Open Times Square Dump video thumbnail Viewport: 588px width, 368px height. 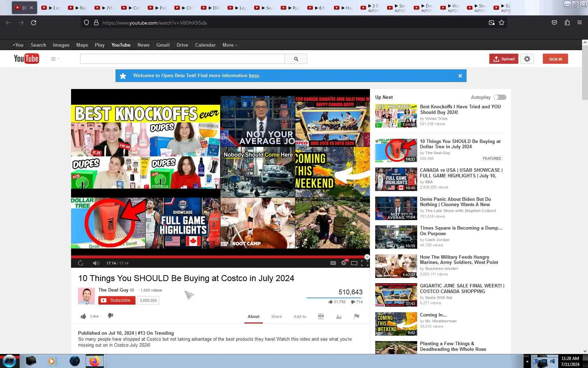[396, 237]
